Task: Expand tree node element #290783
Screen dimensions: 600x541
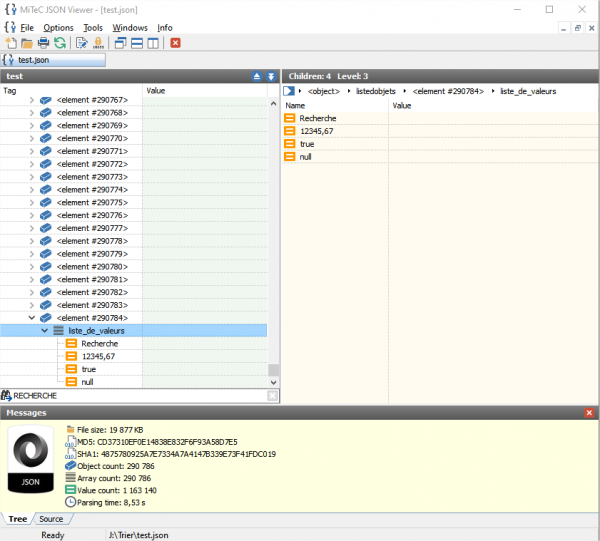Action: 32,305
